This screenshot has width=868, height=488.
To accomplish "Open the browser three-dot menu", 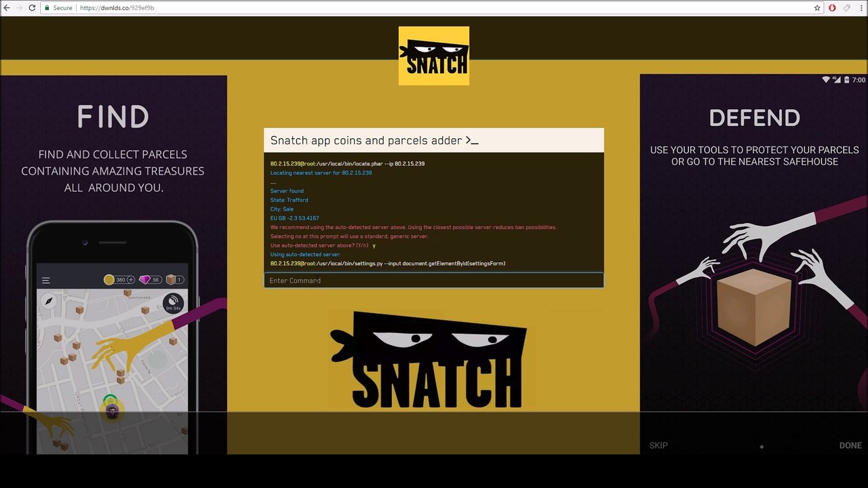I will point(861,8).
